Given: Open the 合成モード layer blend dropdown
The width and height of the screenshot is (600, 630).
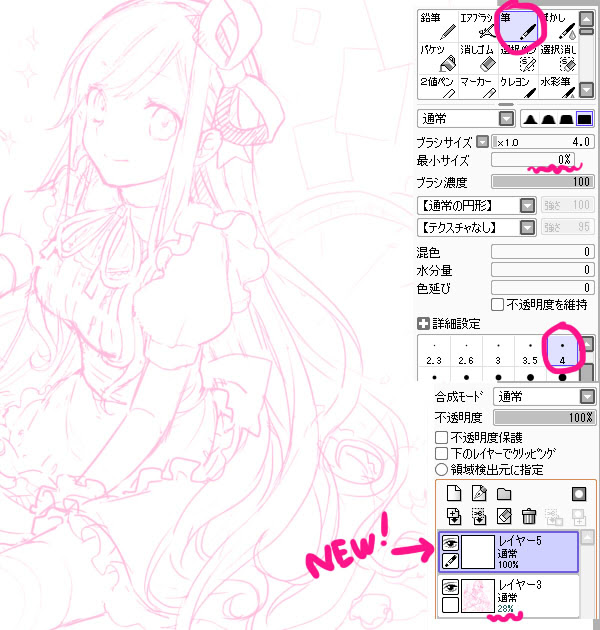Looking at the screenshot, I should [x=587, y=397].
